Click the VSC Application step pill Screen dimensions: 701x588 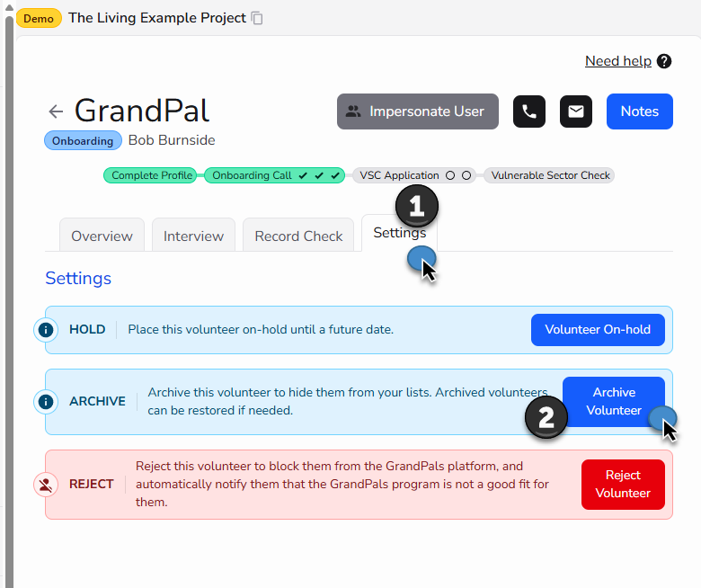(414, 175)
